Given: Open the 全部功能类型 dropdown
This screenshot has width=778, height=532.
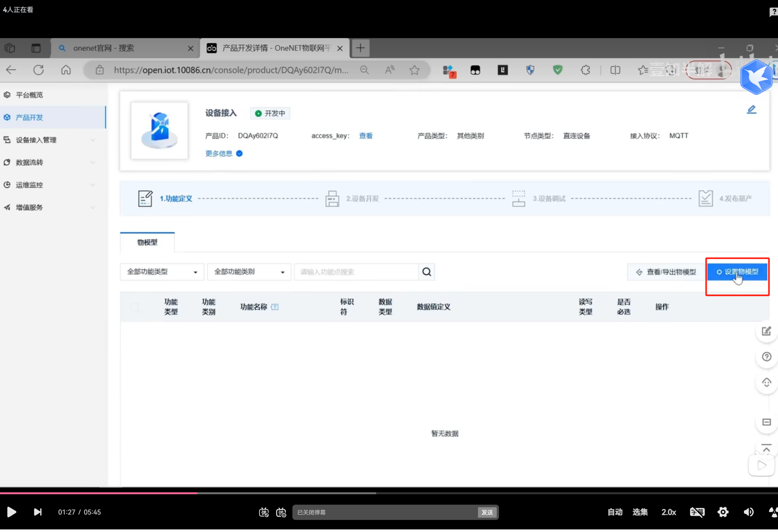Looking at the screenshot, I should [x=161, y=272].
